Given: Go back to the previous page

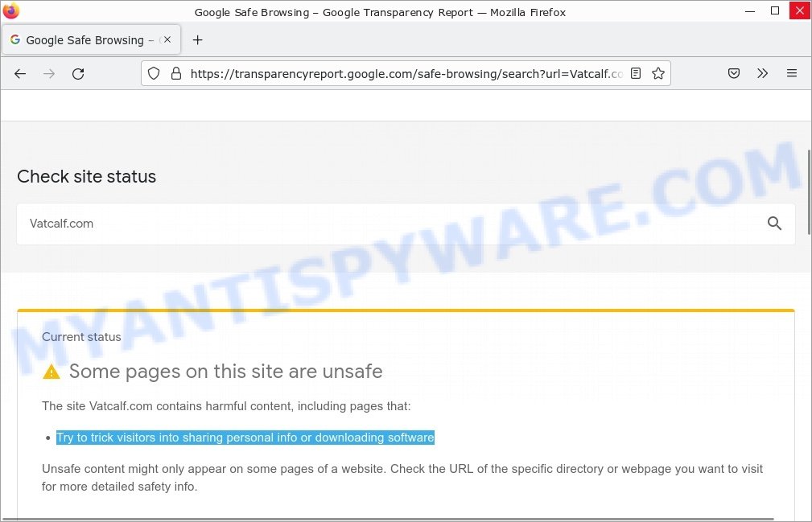Looking at the screenshot, I should pyautogui.click(x=20, y=74).
